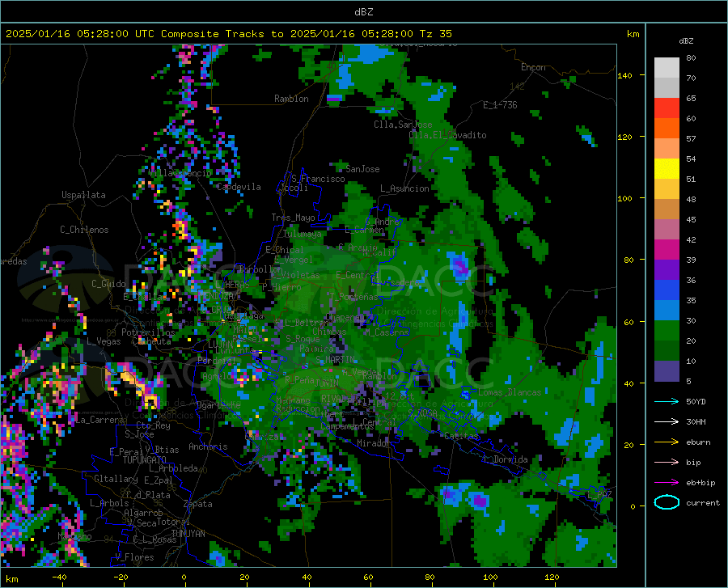Click the TUPUNGATO map label
The width and height of the screenshot is (728, 588).
145,460
